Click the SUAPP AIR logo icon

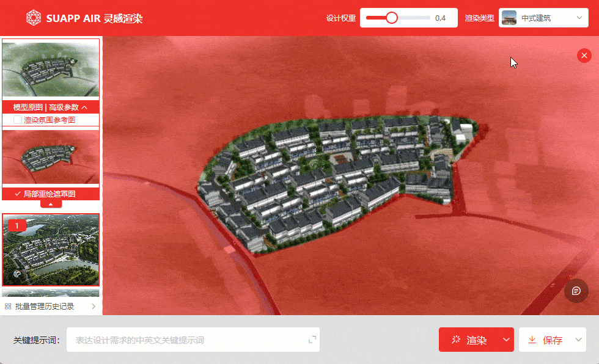[34, 18]
